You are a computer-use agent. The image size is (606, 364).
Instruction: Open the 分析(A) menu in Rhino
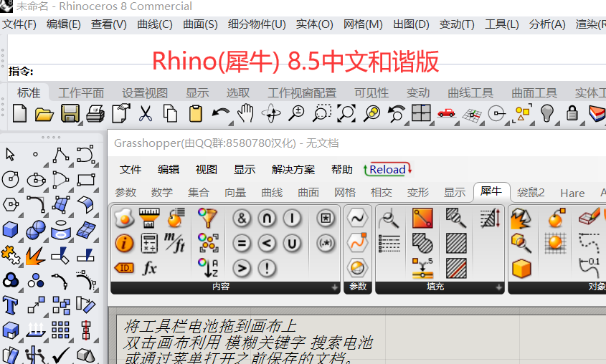pos(547,24)
